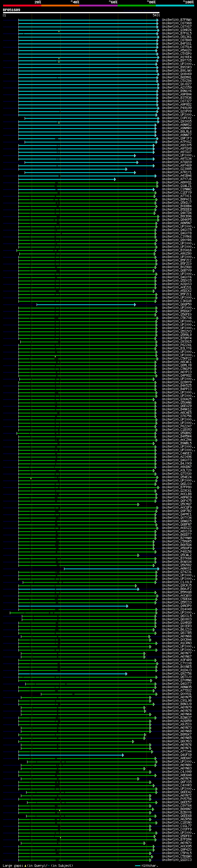Select hit label UniRef100_A8N5N7
Image resolution: width=197 pixels, height=868 pixels.
(177, 223)
